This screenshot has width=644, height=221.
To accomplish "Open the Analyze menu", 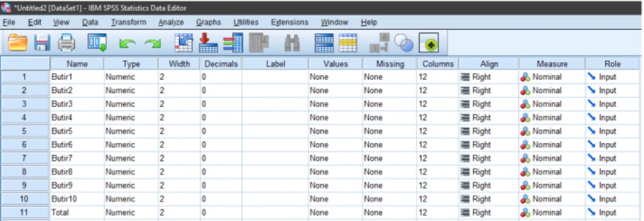I will pos(171,22).
